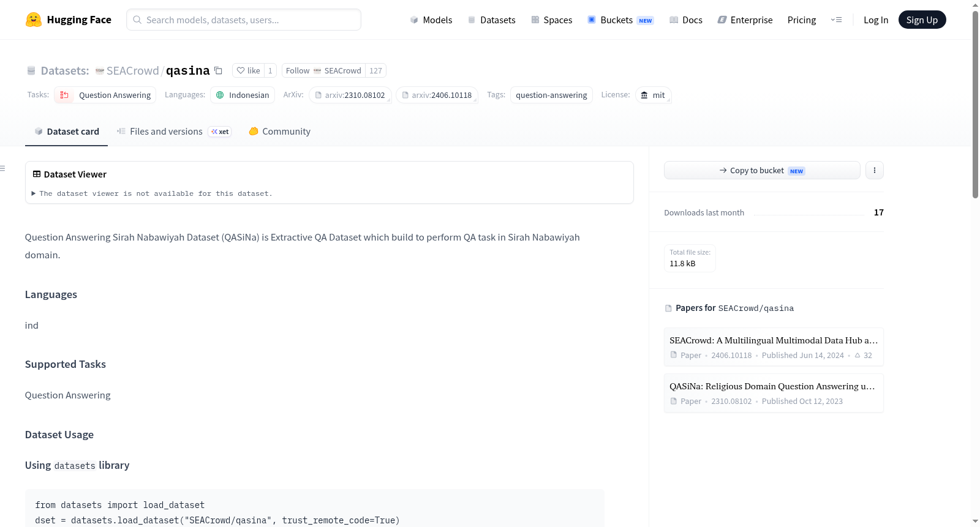Click the Hugging Face logo icon
Image resolution: width=980 pixels, height=527 pixels.
(33, 20)
